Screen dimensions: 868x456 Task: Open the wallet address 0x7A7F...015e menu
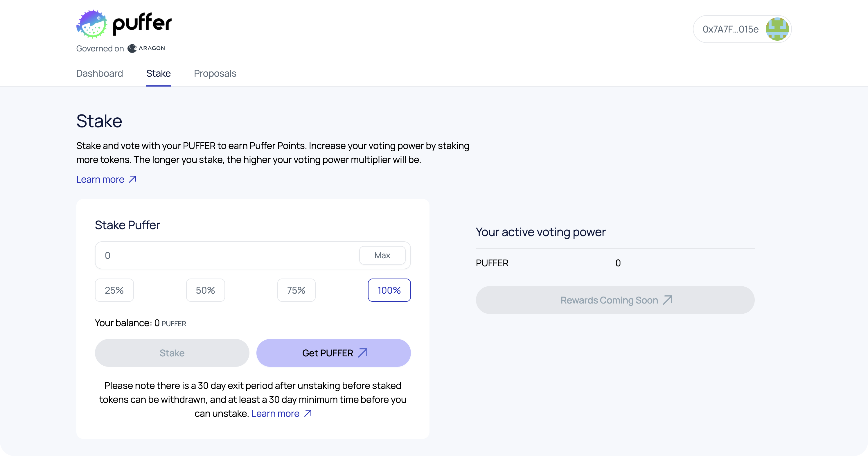730,29
